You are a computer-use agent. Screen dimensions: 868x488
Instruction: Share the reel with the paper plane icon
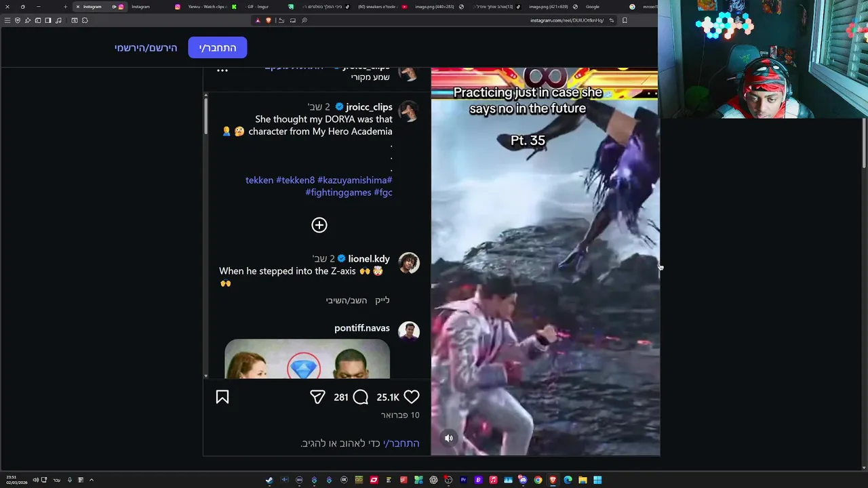coord(317,397)
